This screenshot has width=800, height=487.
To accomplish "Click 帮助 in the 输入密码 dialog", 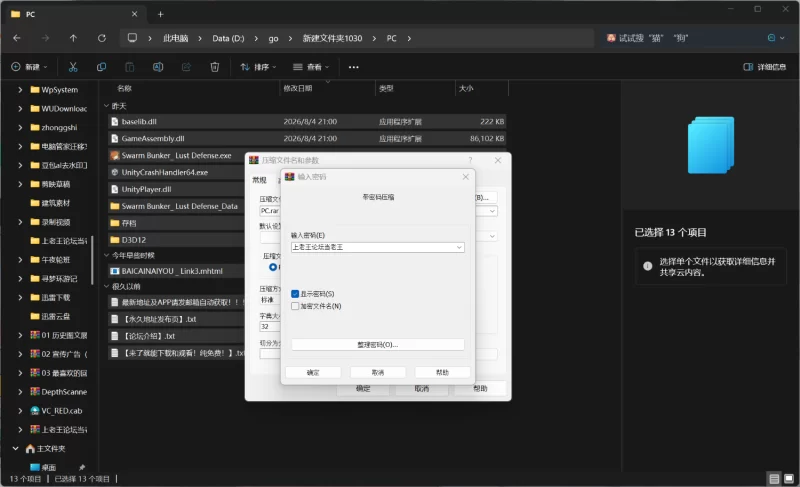I will point(442,372).
